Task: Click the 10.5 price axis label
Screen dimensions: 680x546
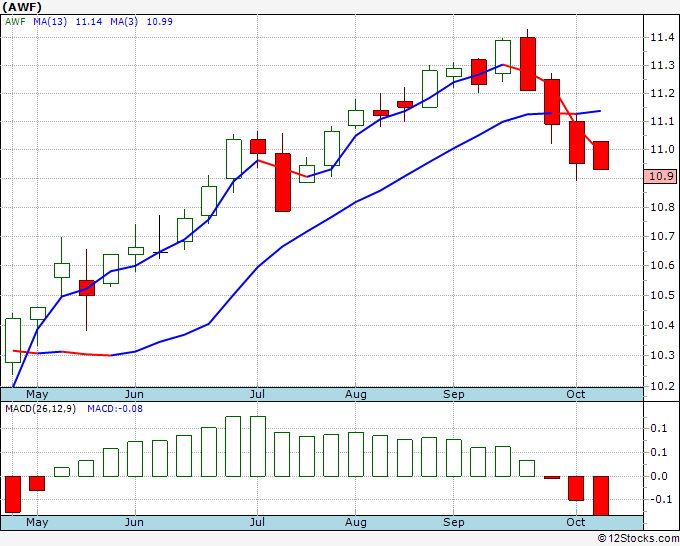Action: click(x=662, y=295)
